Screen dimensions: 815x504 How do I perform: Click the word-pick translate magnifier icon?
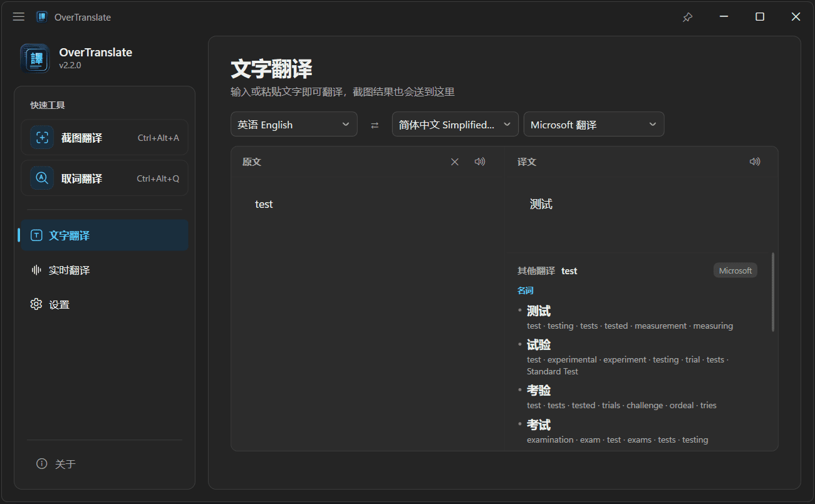click(42, 178)
